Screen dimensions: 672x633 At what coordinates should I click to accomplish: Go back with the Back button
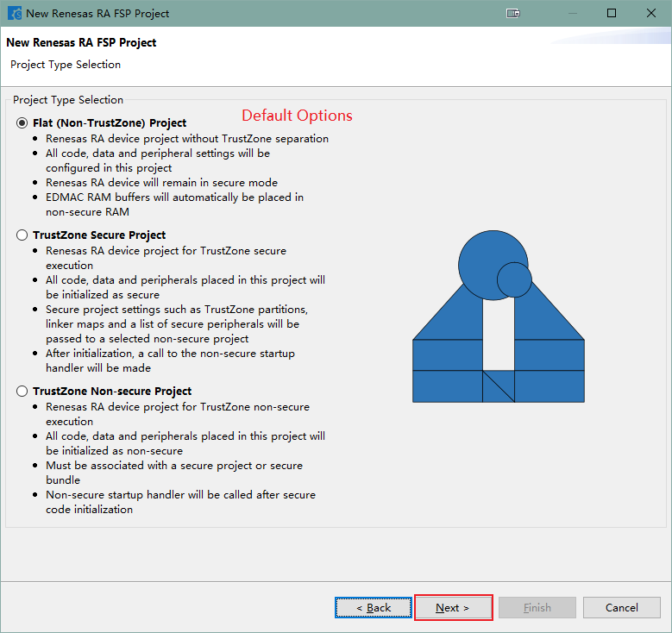(374, 608)
